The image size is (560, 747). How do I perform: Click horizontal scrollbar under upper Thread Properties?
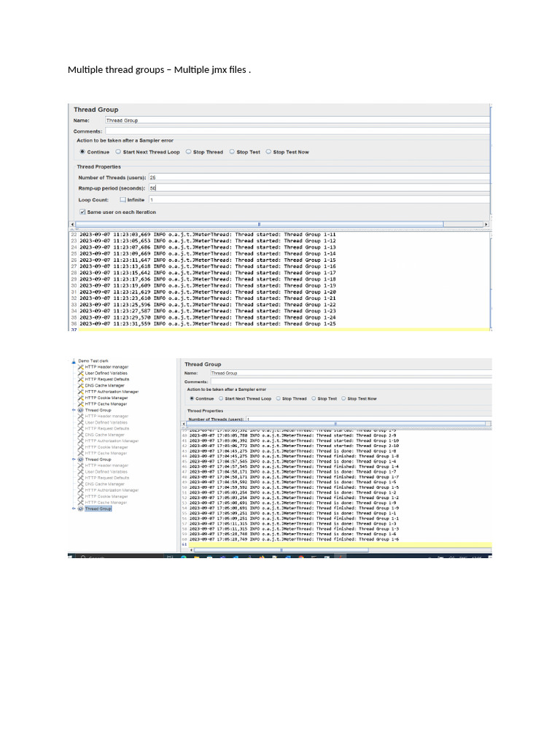[x=260, y=225]
